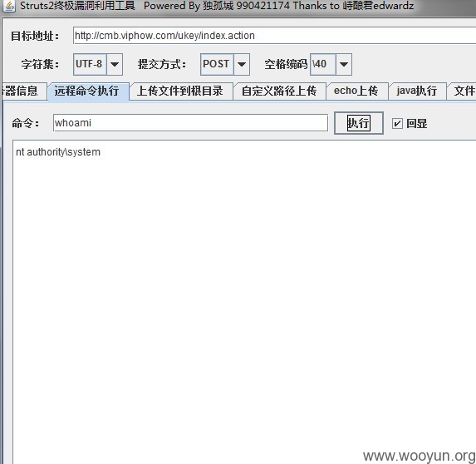Open the 自定义路径上传 tab
476x464 pixels.
coord(280,91)
